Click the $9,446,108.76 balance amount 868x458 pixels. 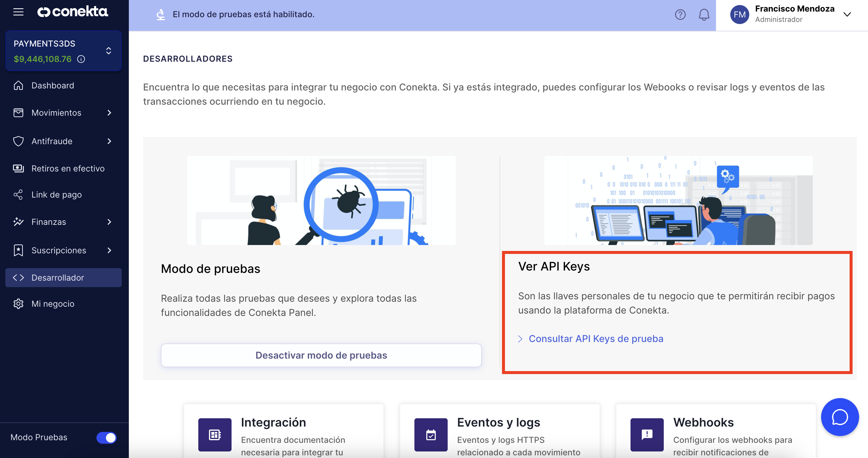(42, 59)
